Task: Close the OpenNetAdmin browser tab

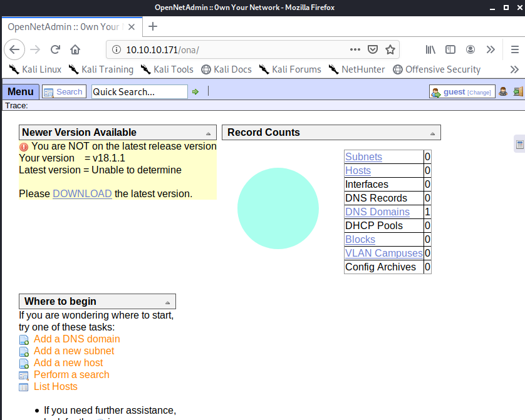Action: (132, 27)
